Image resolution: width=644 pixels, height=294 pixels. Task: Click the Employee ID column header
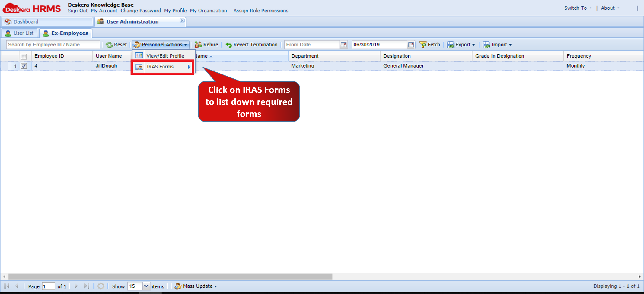click(x=62, y=56)
